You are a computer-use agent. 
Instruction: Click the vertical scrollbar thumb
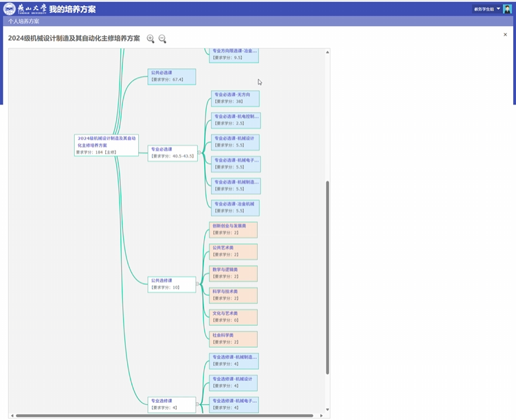pos(328,278)
